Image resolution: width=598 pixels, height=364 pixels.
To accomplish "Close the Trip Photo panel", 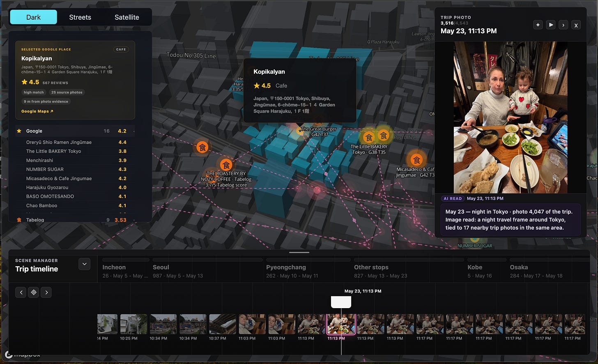I will (576, 25).
